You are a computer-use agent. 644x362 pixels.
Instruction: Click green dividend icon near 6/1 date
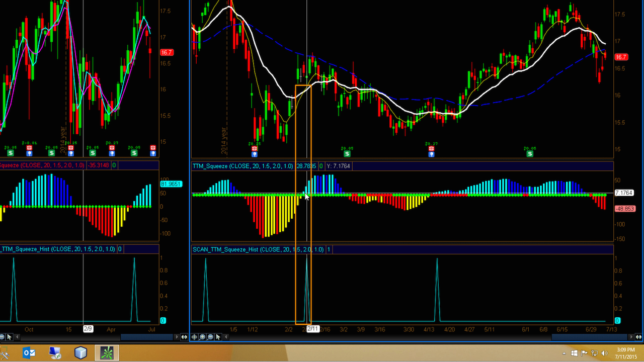tap(529, 154)
